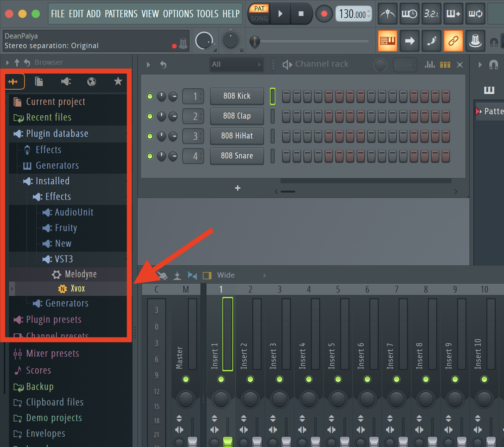The image size is (504, 447).
Task: Open step sequencer view icon in channel rack
Action: point(445,64)
